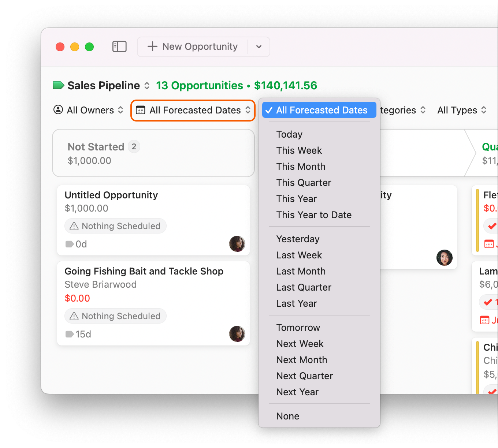This screenshot has height=448, width=498.
Task: Select Next Month from the forecast menu
Action: coord(302,359)
